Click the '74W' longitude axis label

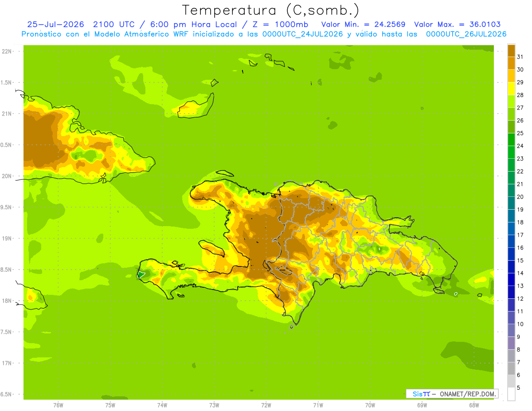(162, 405)
